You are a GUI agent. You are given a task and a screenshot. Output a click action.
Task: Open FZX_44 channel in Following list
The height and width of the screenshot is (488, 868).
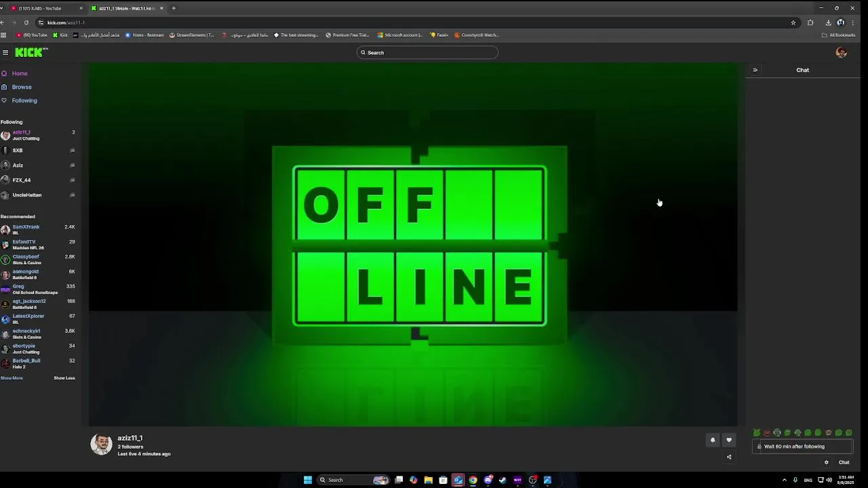[38, 180]
